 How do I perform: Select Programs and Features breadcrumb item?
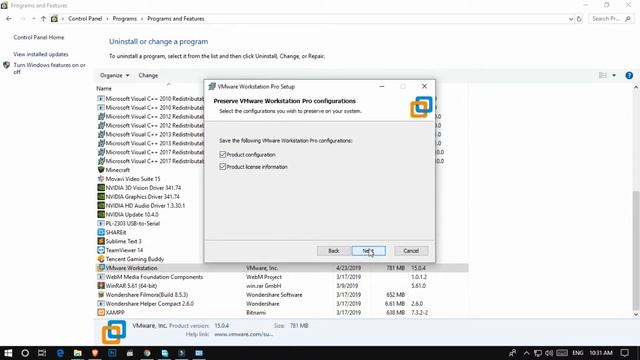point(176,19)
